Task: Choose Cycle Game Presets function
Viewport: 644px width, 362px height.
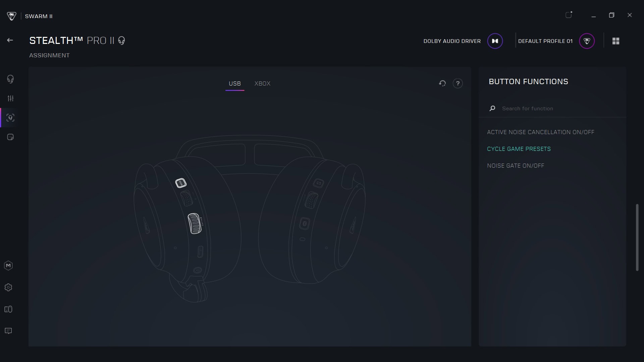Action: (519, 149)
